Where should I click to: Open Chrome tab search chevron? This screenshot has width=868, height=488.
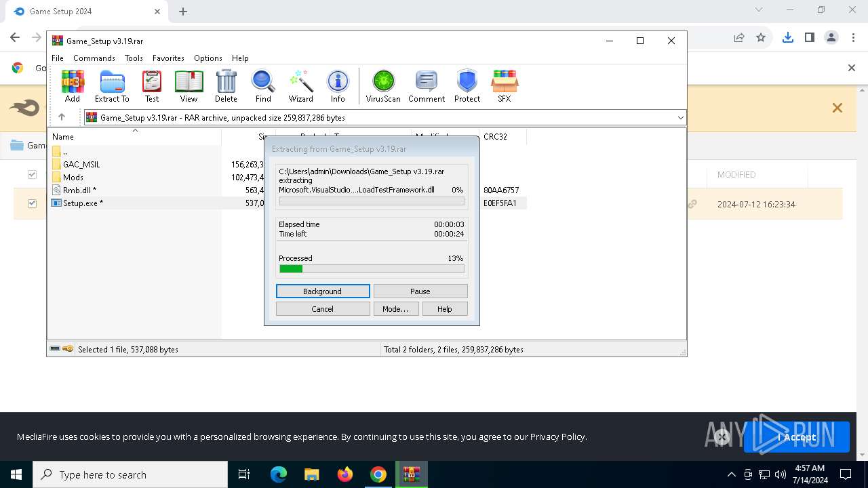(759, 10)
